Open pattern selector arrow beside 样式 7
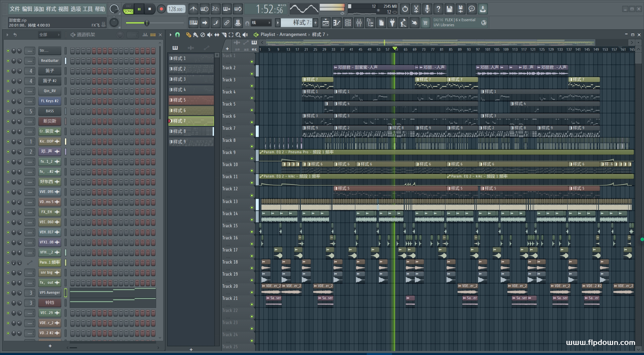Screen dimensions: 644x355 tap(278, 23)
